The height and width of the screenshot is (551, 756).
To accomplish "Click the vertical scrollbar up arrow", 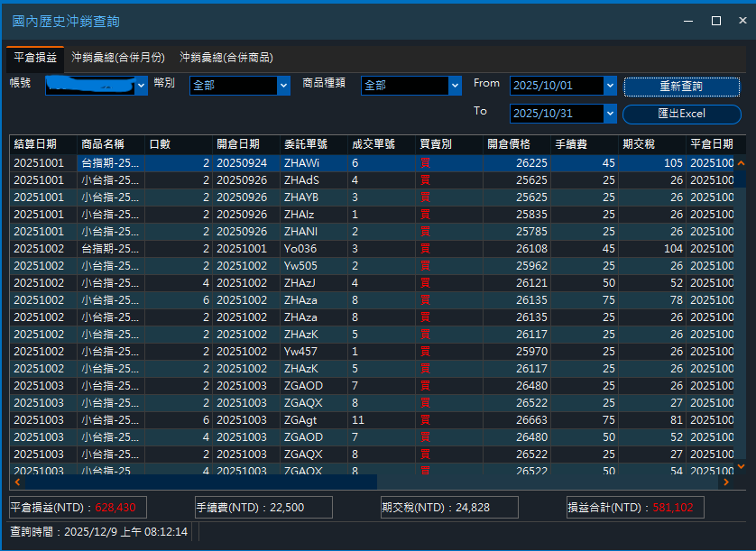I will click(741, 163).
